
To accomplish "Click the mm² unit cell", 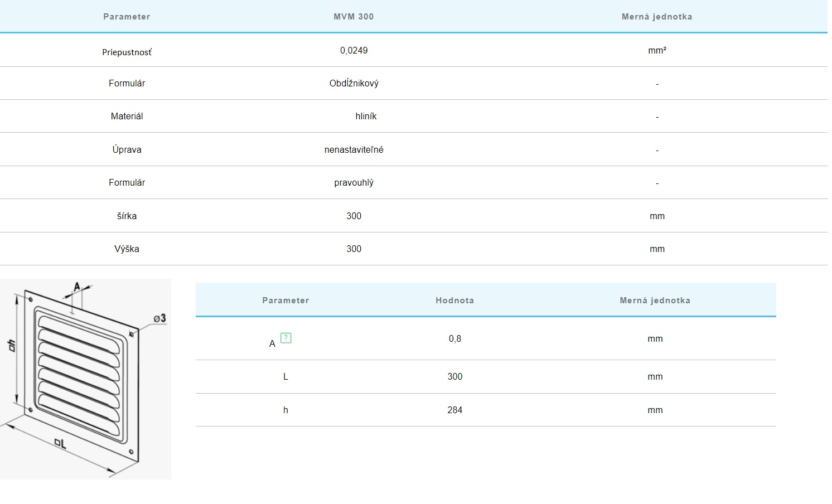I will click(657, 51).
